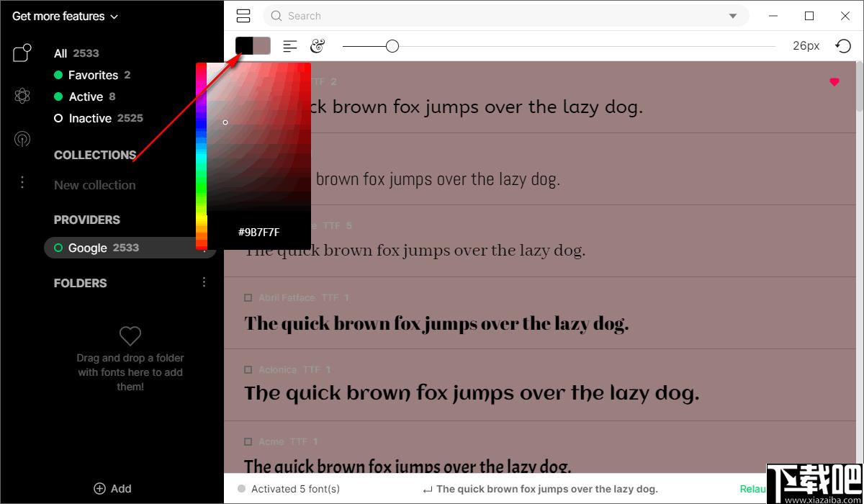Select the Favorites category
Viewport: 864px width, 504px height.
(x=99, y=75)
